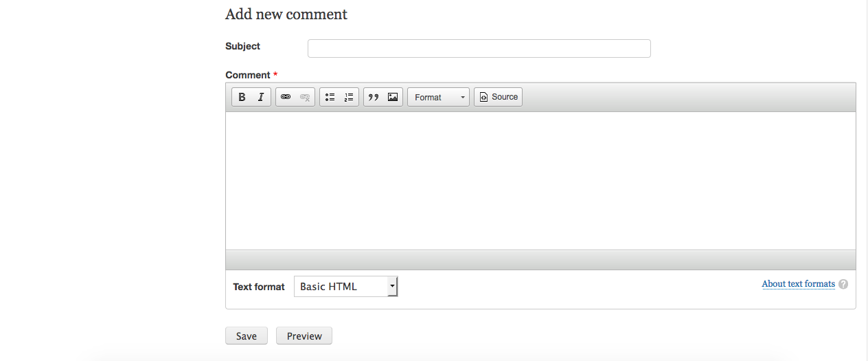Image resolution: width=868 pixels, height=361 pixels.
Task: Save the new comment
Action: click(247, 336)
